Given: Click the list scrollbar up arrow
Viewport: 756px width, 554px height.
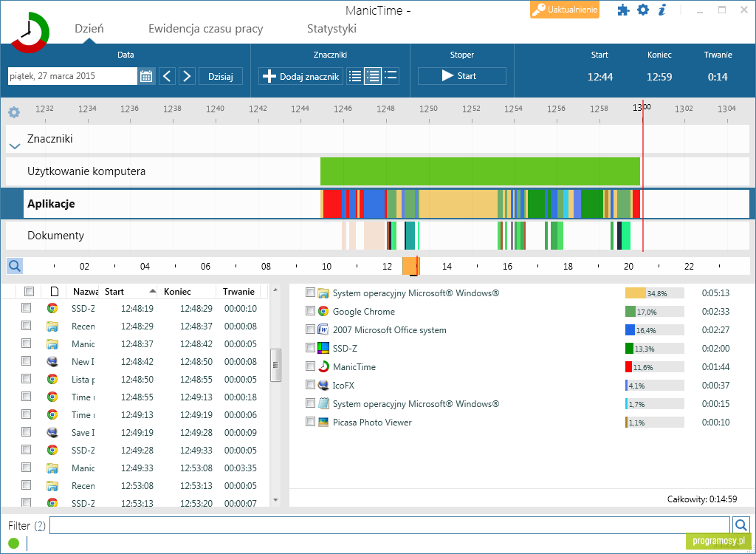Looking at the screenshot, I should tap(275, 290).
